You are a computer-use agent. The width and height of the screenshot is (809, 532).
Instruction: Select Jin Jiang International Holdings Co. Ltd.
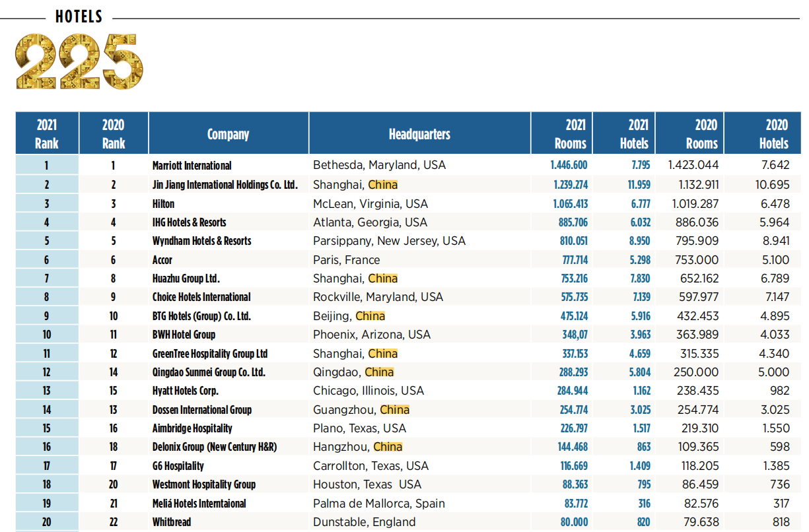(225, 185)
